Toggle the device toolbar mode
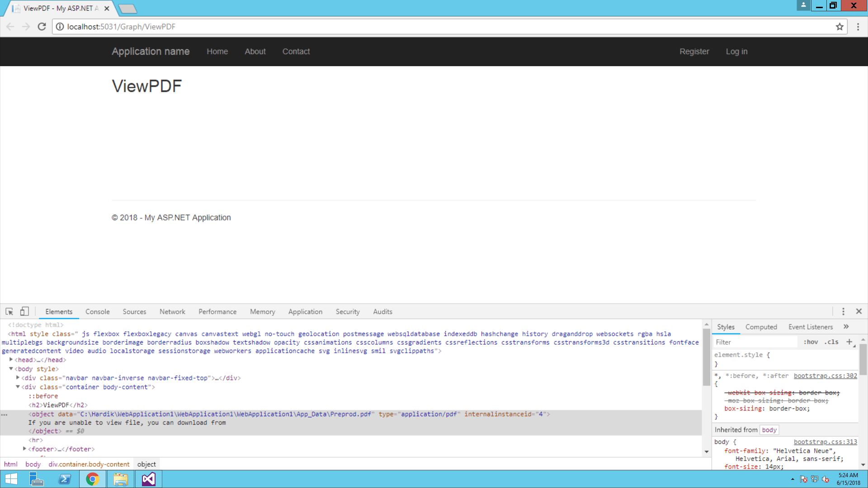Viewport: 868px width, 488px height. pyautogui.click(x=24, y=311)
